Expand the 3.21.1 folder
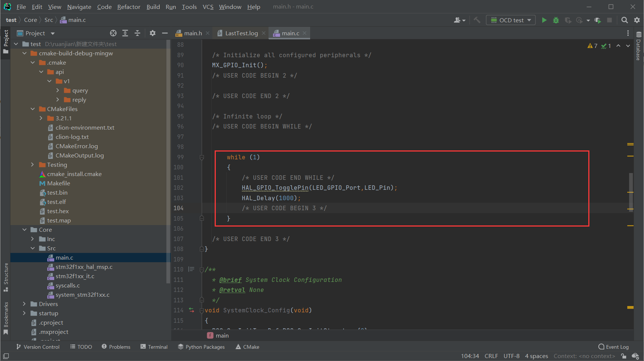Viewport: 644px width, 361px height. pyautogui.click(x=41, y=118)
